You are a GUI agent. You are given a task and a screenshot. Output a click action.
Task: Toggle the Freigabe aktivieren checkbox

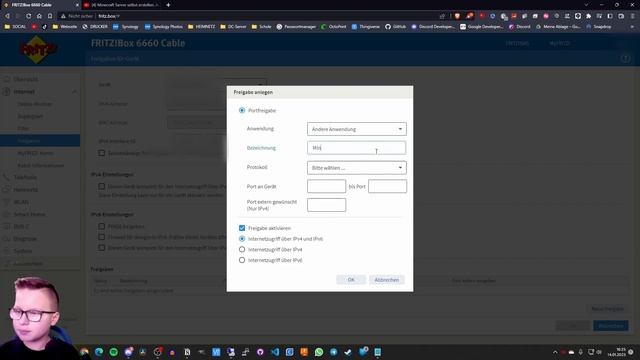coord(242,228)
